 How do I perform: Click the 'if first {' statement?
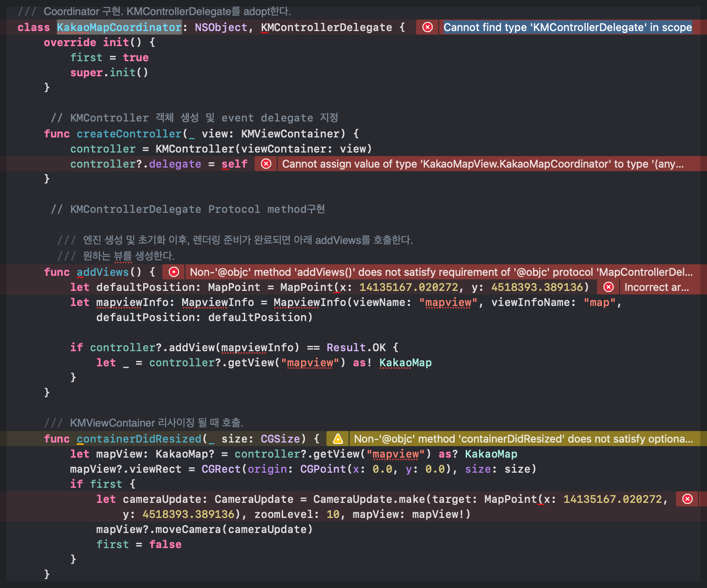[103, 484]
